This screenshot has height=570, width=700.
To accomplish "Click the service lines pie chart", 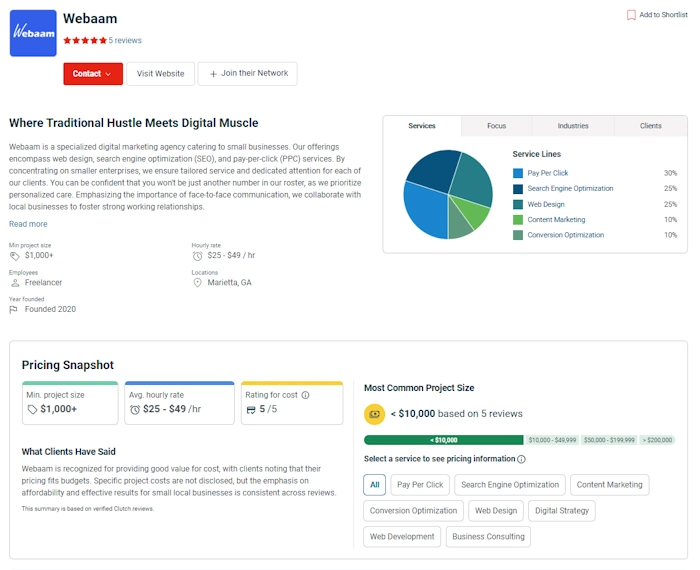I will [x=448, y=194].
